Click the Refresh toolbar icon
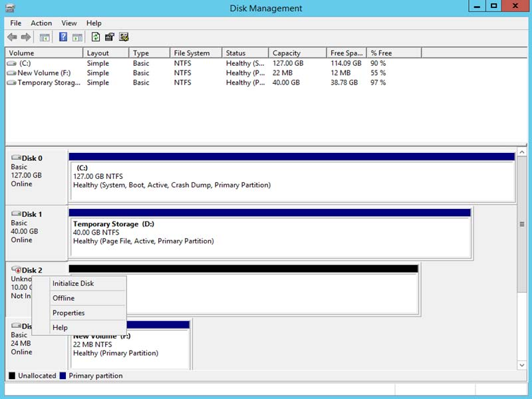The width and height of the screenshot is (532, 399). coord(96,37)
